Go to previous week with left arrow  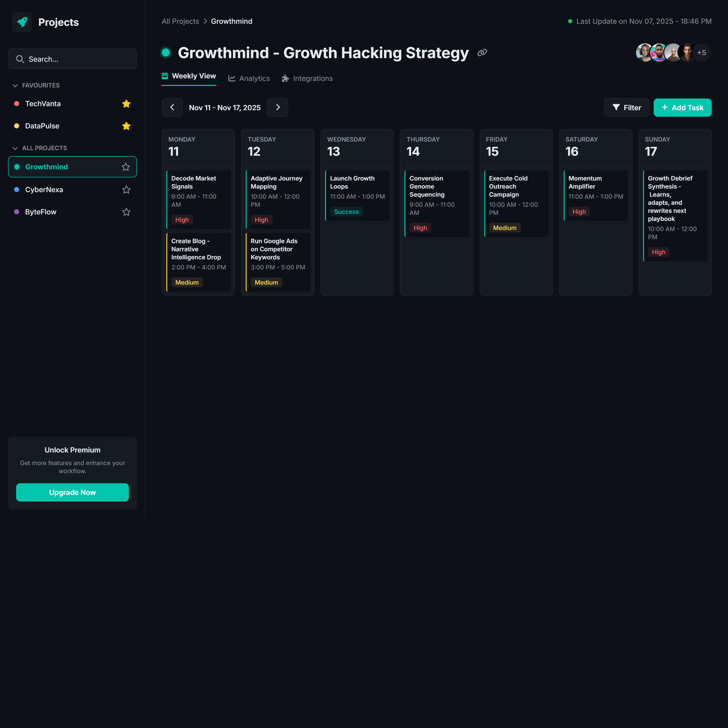[x=172, y=107]
